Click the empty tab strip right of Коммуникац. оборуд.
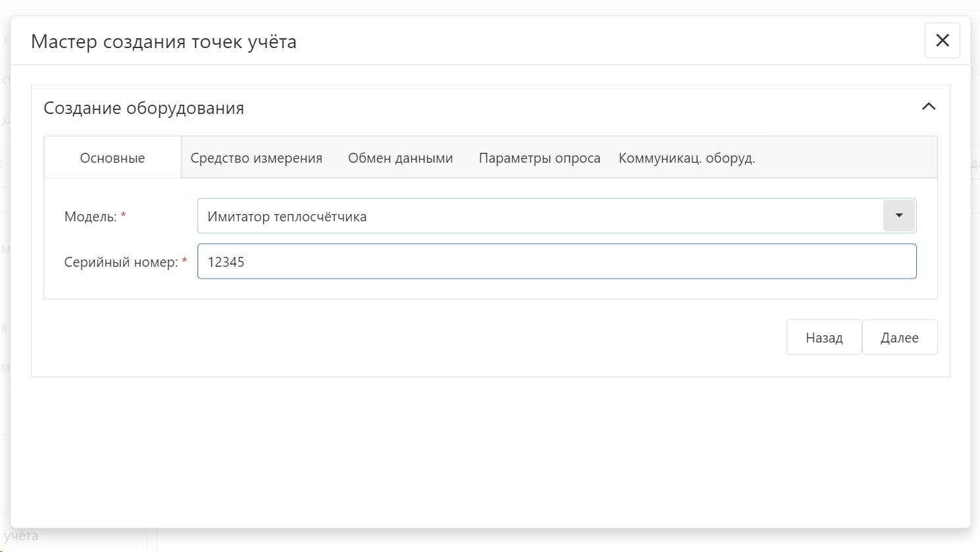The height and width of the screenshot is (552, 980). click(x=849, y=158)
